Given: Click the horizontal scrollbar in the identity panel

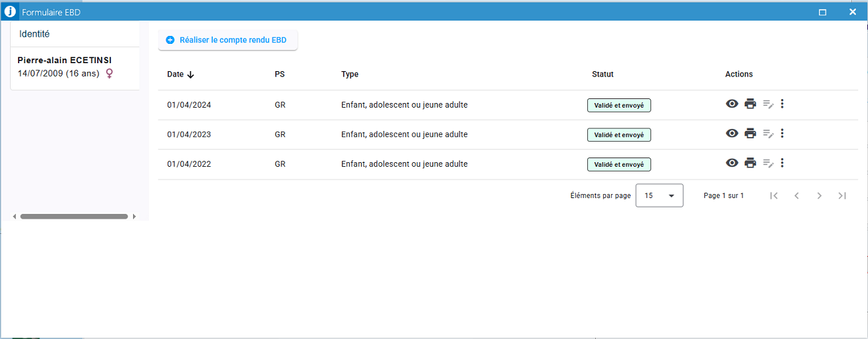Looking at the screenshot, I should 74,217.
